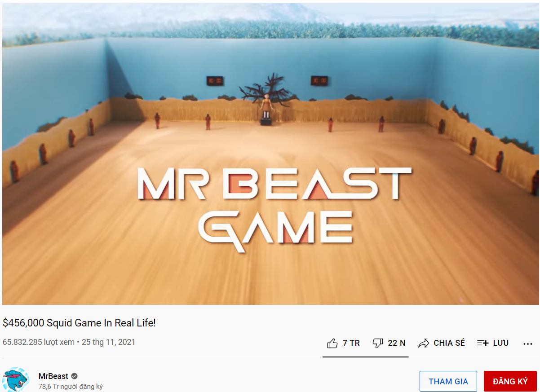Click the doll figure in the video
Image resolution: width=540 pixels, height=392 pixels.
point(266,107)
